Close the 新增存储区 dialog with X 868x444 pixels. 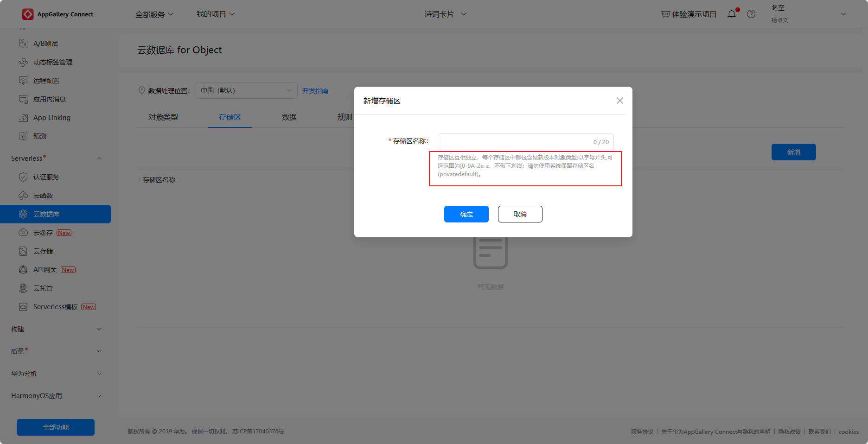click(x=619, y=101)
